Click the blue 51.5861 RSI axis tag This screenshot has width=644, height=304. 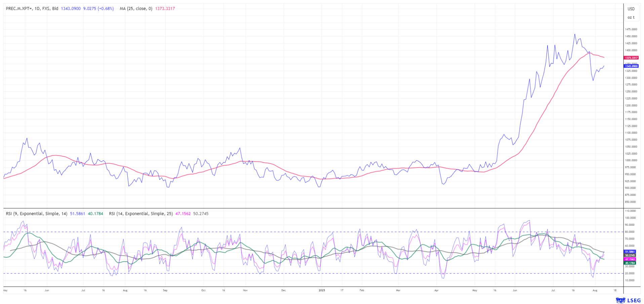coord(630,252)
